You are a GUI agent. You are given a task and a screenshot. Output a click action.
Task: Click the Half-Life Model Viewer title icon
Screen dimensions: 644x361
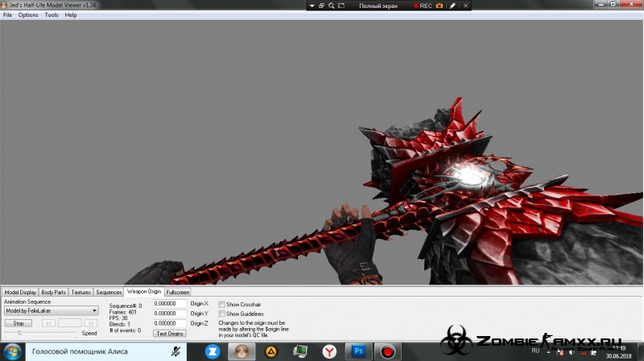coord(4,5)
